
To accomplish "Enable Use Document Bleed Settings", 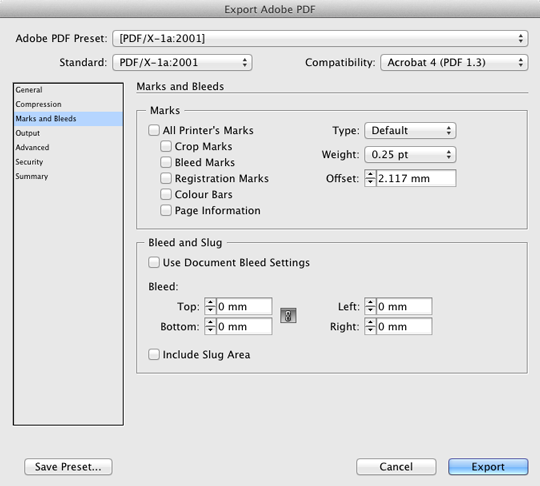I will pos(154,262).
